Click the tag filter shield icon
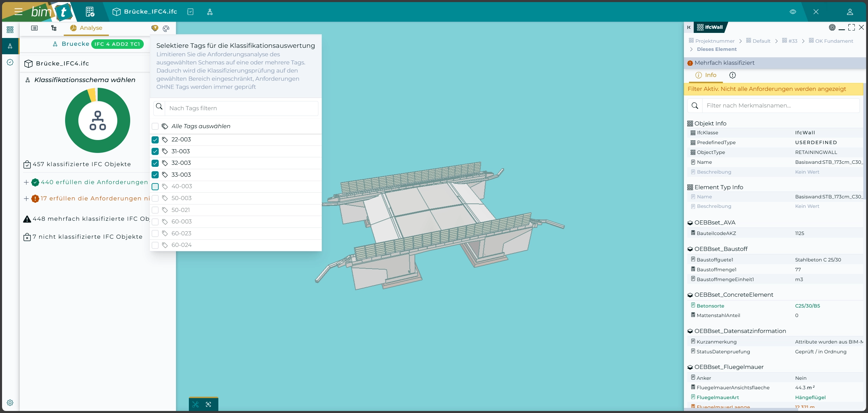 click(x=155, y=28)
